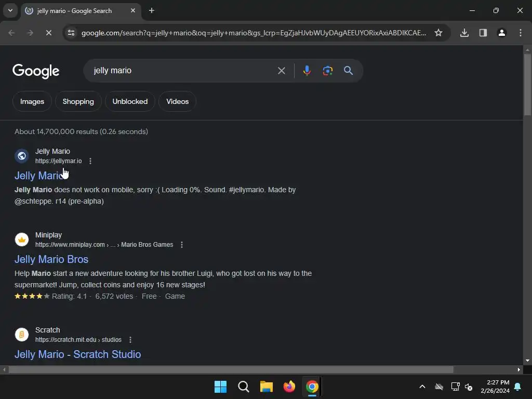Click the Miniplay crown favicon

click(22, 240)
